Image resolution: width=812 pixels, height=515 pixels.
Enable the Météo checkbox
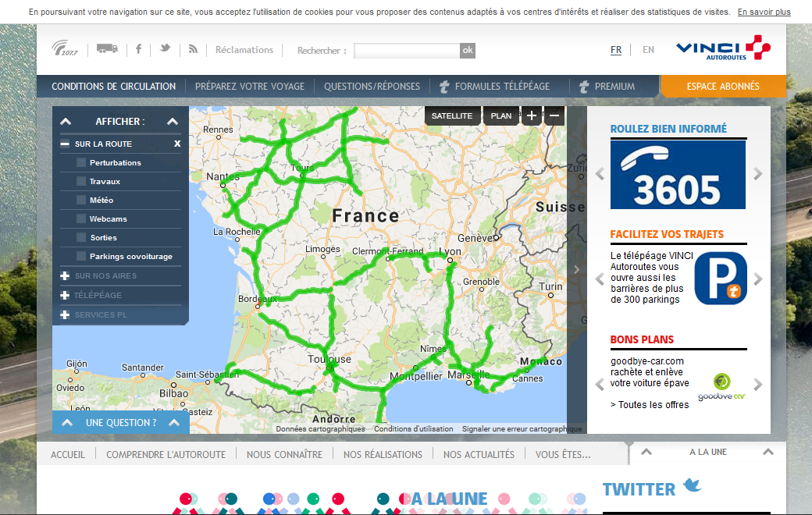click(80, 200)
